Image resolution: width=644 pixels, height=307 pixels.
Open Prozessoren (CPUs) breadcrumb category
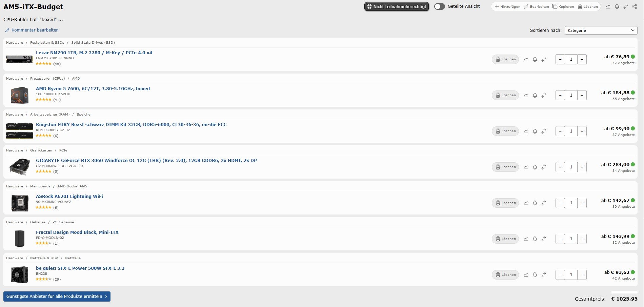(47, 78)
